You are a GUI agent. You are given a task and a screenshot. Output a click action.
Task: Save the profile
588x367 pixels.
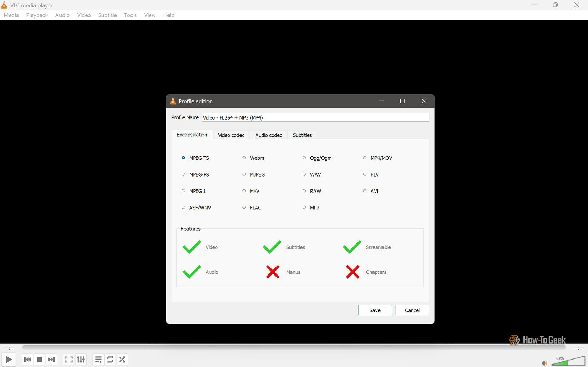click(x=375, y=310)
